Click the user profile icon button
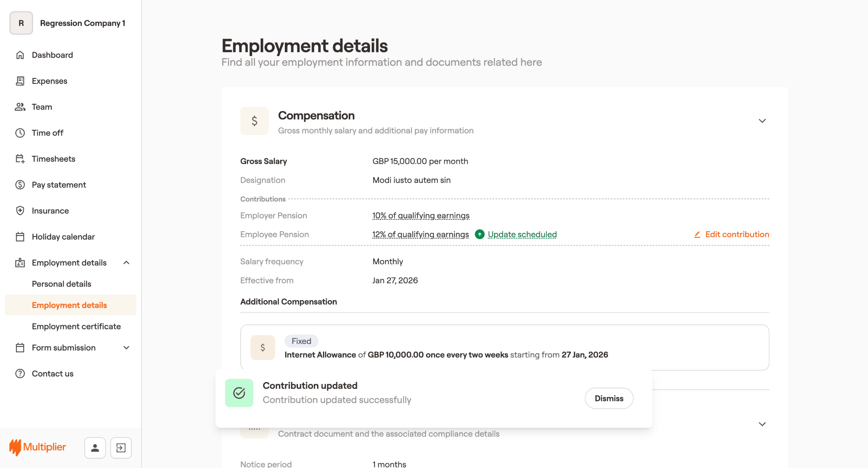This screenshot has height=468, width=868. point(95,448)
